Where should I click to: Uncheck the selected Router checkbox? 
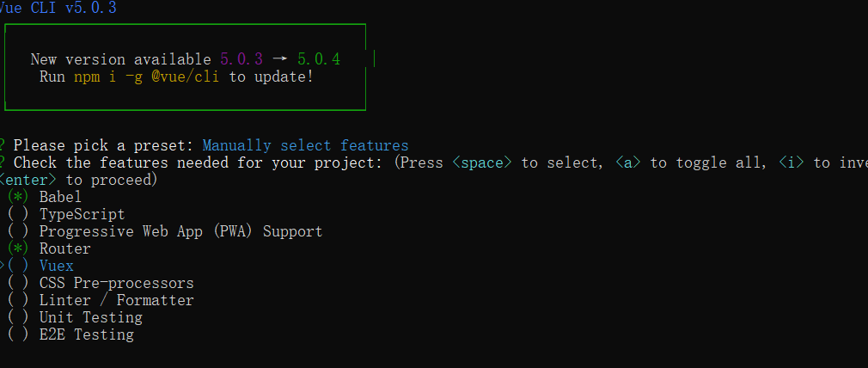18,248
